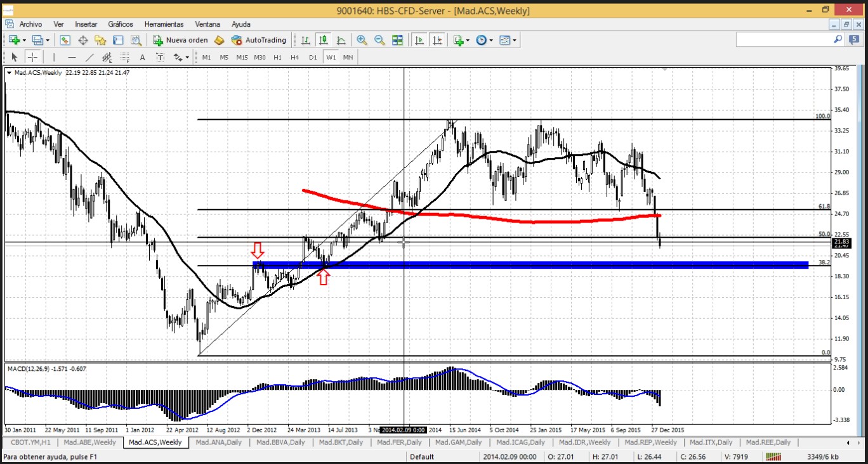The height and width of the screenshot is (464, 868).
Task: Open the MetaEditor book icon
Action: (219, 40)
